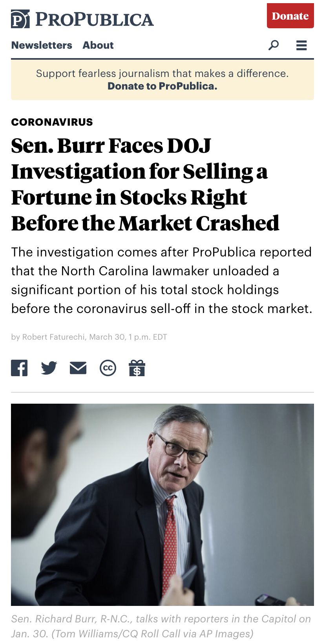
Task: Click the ProPublica wordmark text
Action: pyautogui.click(x=94, y=20)
